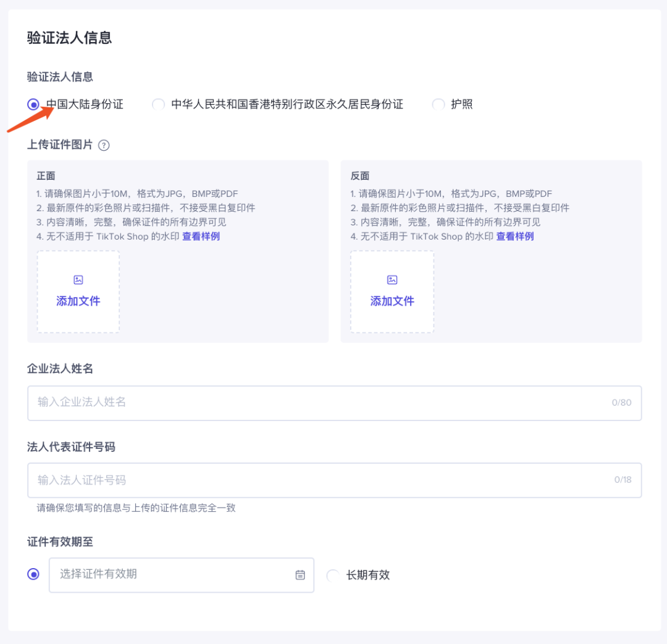Click the help icon next to 上传证件图片
Viewport: 667px width, 644px height.
click(x=104, y=146)
